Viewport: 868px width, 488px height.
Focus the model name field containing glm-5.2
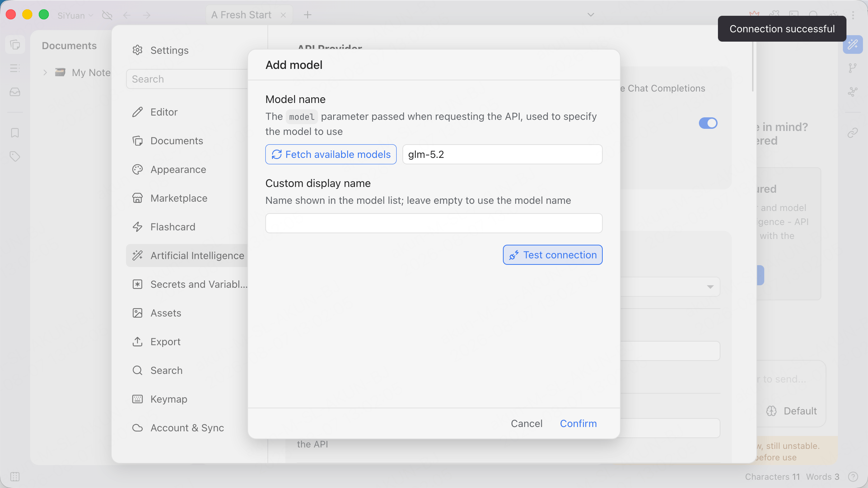coord(503,154)
